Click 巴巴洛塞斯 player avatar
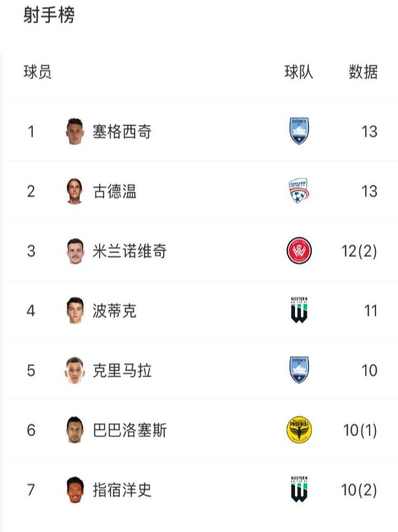The image size is (398, 532). pos(75,430)
